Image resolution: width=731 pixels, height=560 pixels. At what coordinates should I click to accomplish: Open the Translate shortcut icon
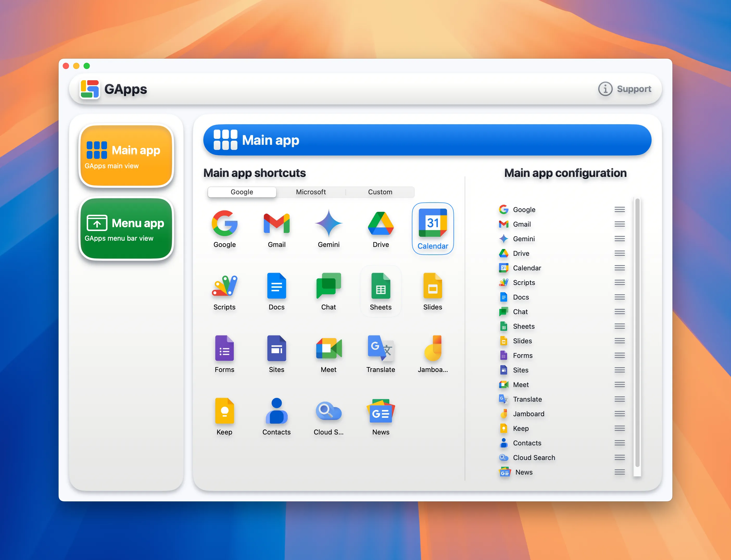coord(381,349)
